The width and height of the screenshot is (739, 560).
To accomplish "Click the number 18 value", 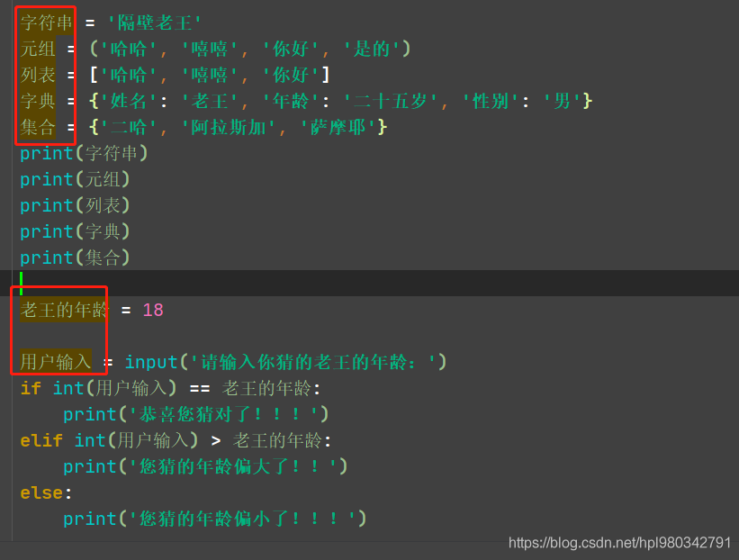I will (x=153, y=311).
